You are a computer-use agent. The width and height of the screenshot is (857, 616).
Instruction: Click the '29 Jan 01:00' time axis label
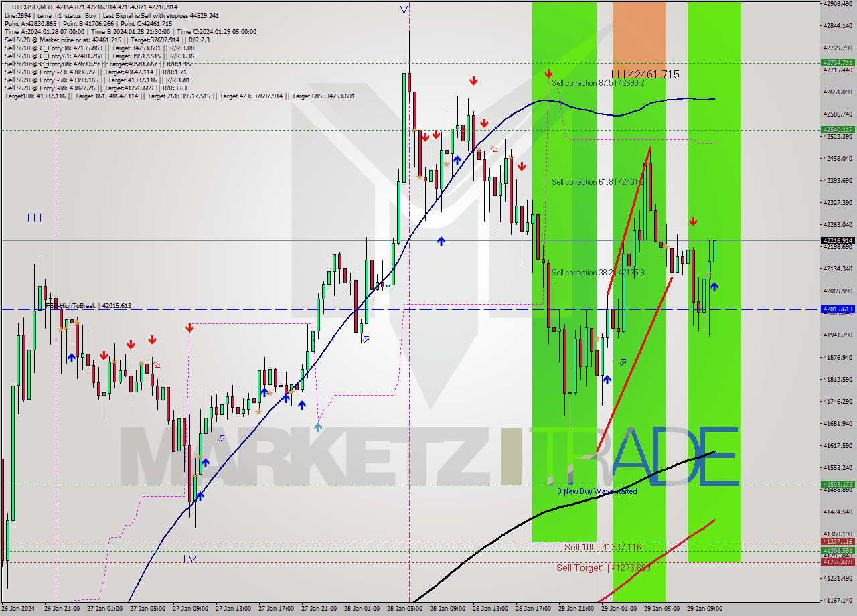point(619,608)
